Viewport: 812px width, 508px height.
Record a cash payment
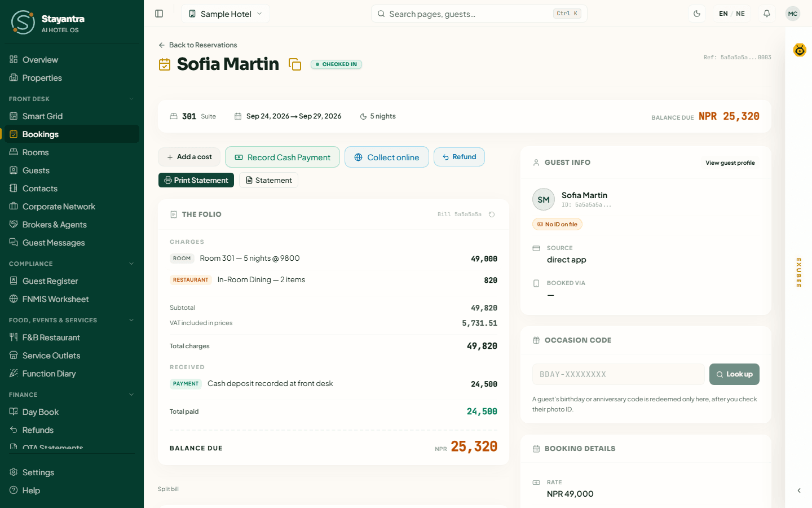click(x=283, y=157)
